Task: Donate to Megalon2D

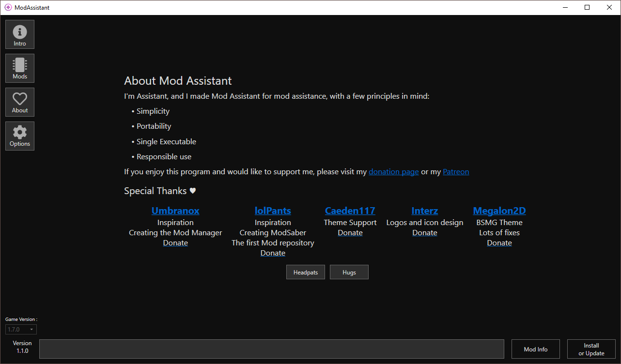Action: click(499, 243)
